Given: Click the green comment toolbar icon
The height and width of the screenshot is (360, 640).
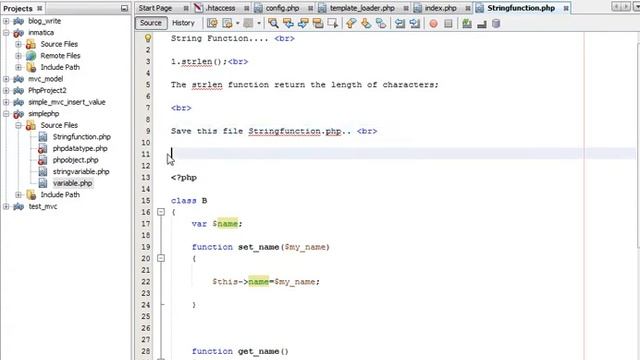Looking at the screenshot, I should pos(467,24).
